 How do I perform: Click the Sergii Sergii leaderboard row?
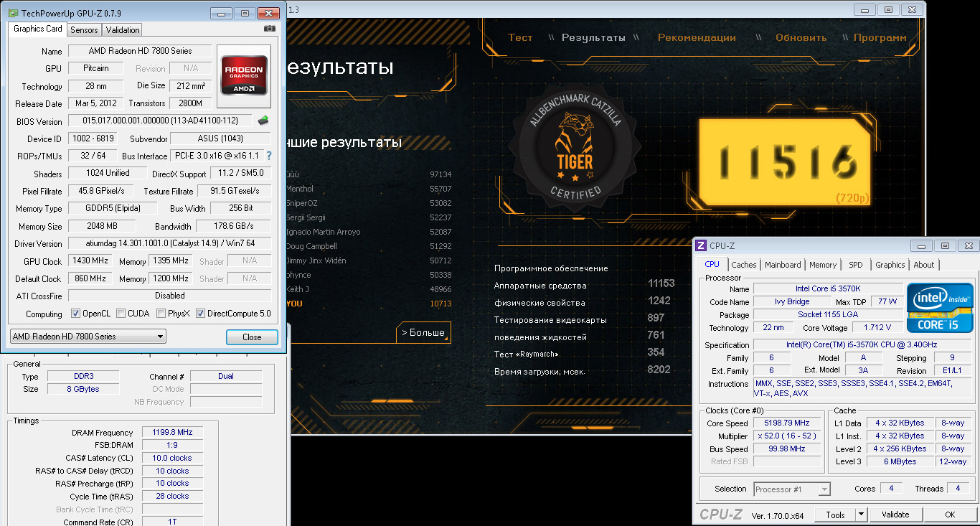pos(368,217)
